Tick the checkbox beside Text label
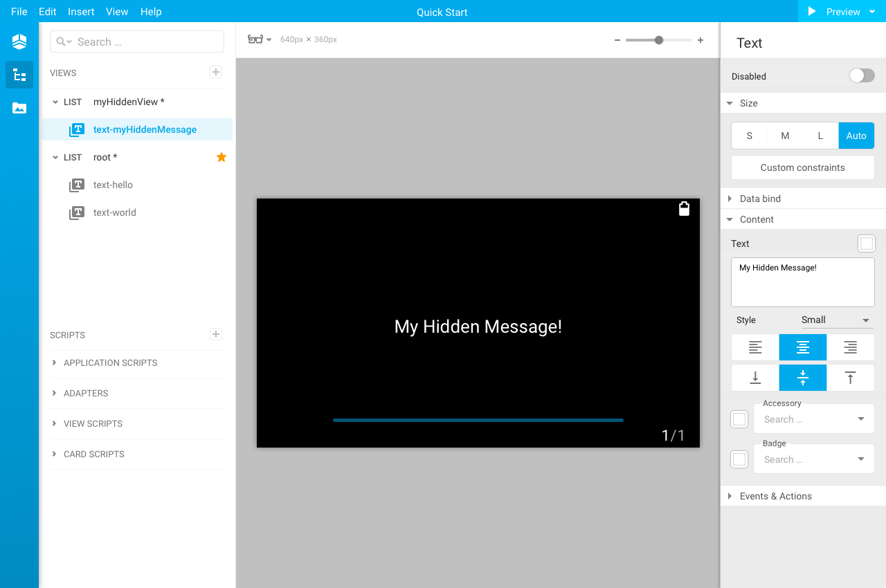886x588 pixels. (x=867, y=244)
